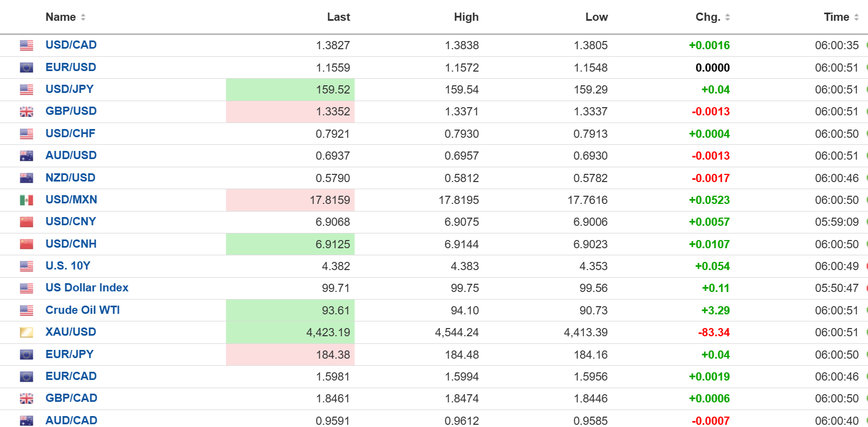The width and height of the screenshot is (868, 427).
Task: Click the UK flag icon beside GBP/USD
Action: (26, 112)
